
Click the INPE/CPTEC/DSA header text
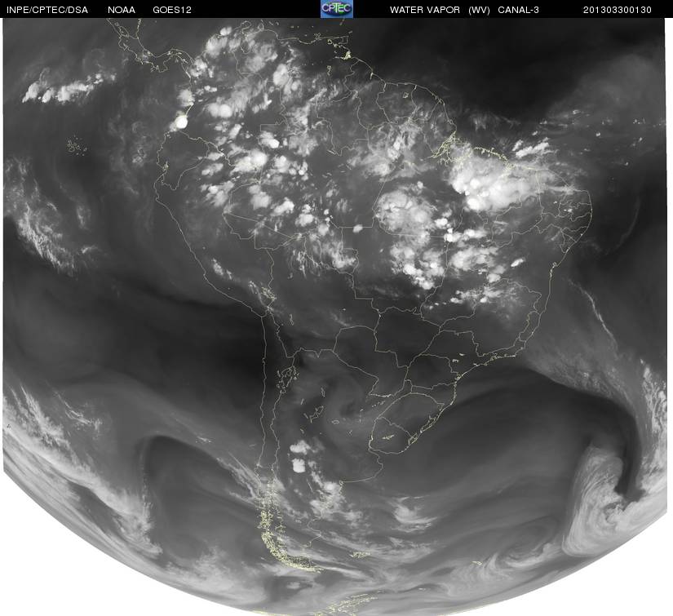(x=46, y=10)
